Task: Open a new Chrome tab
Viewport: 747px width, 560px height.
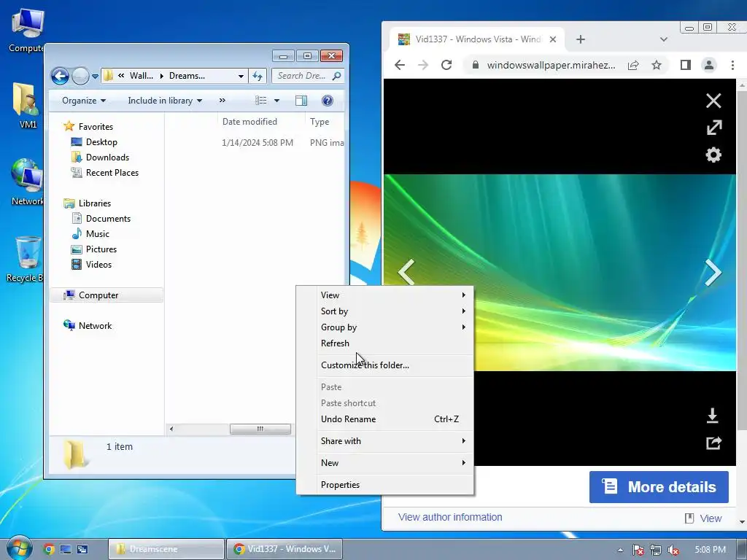Action: [580, 39]
